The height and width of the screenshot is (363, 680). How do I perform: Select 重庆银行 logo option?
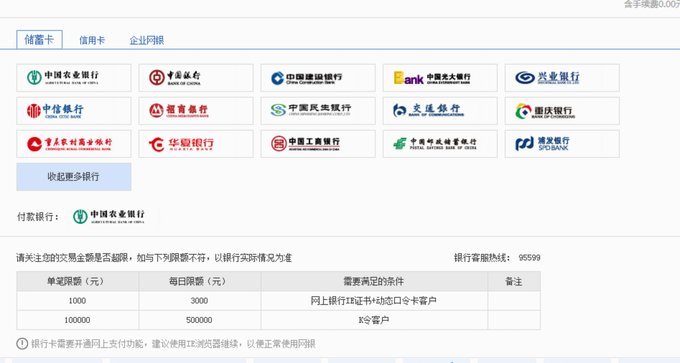point(562,111)
